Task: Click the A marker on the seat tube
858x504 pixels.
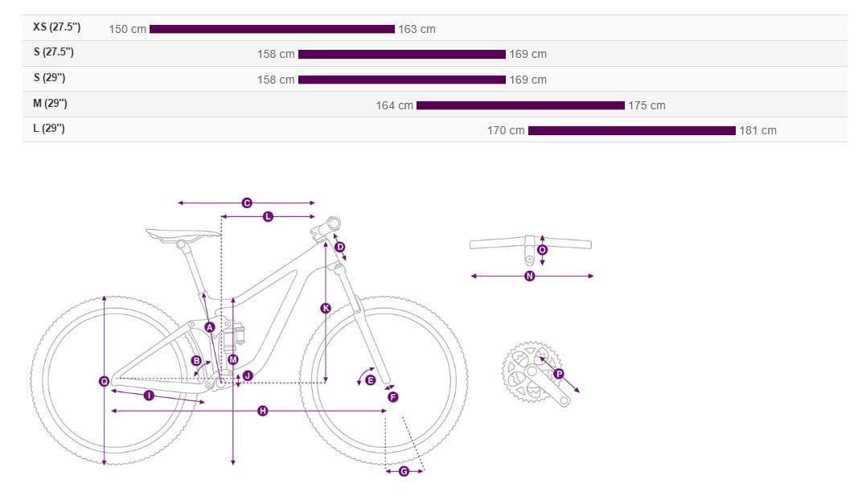Action: click(210, 327)
